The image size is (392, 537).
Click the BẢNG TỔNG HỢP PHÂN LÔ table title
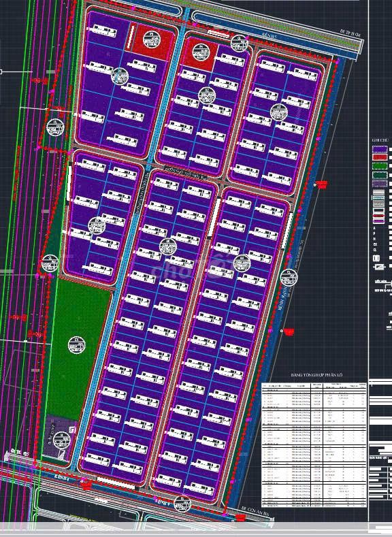316,375
